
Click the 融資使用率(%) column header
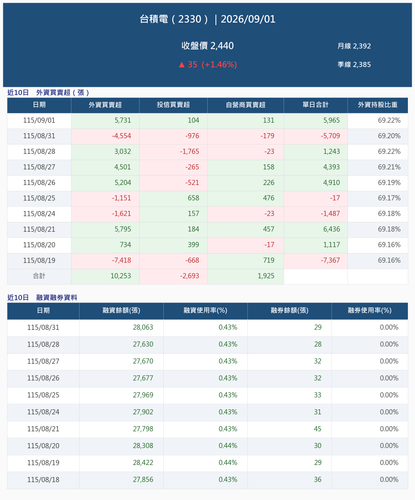pos(205,310)
